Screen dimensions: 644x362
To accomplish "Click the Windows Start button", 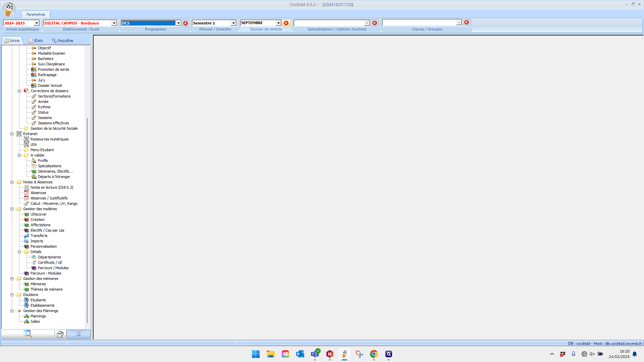I will coord(256,354).
